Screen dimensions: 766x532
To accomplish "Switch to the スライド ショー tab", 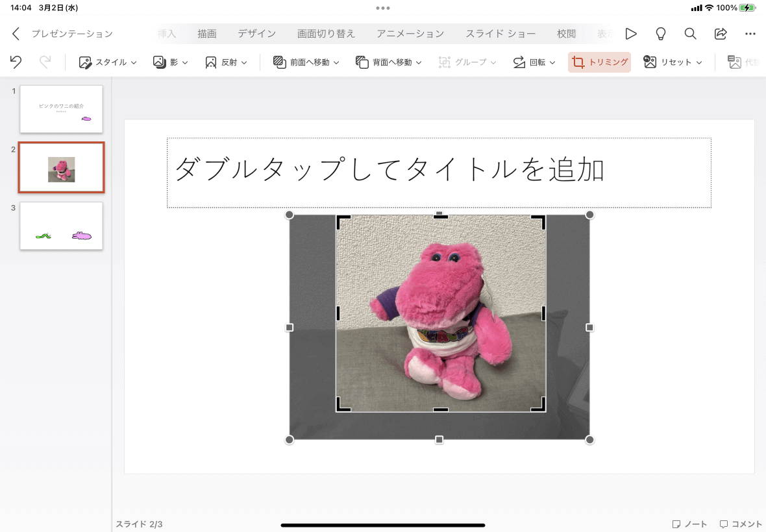I will pyautogui.click(x=500, y=34).
